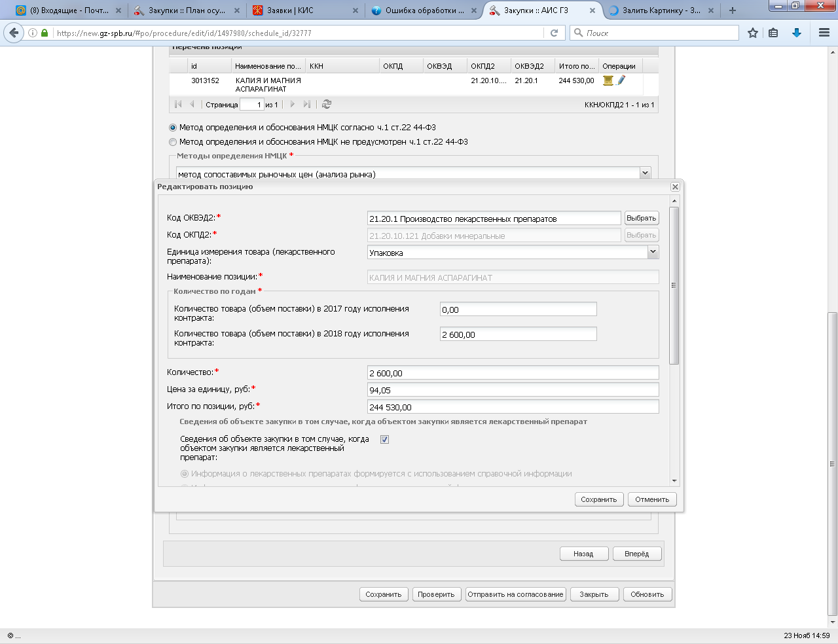Click the 'Код ОКВЭД2' input field
The image size is (838, 644).
point(494,219)
